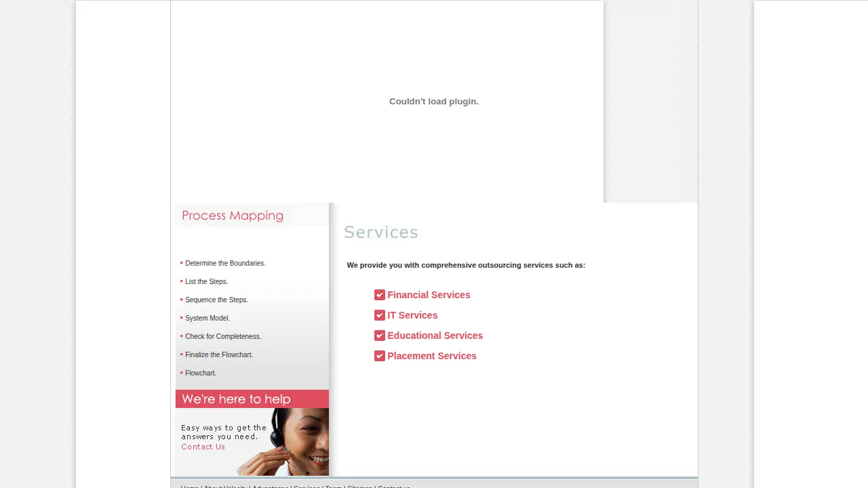Click the check icon beside Financial Services

click(x=380, y=295)
